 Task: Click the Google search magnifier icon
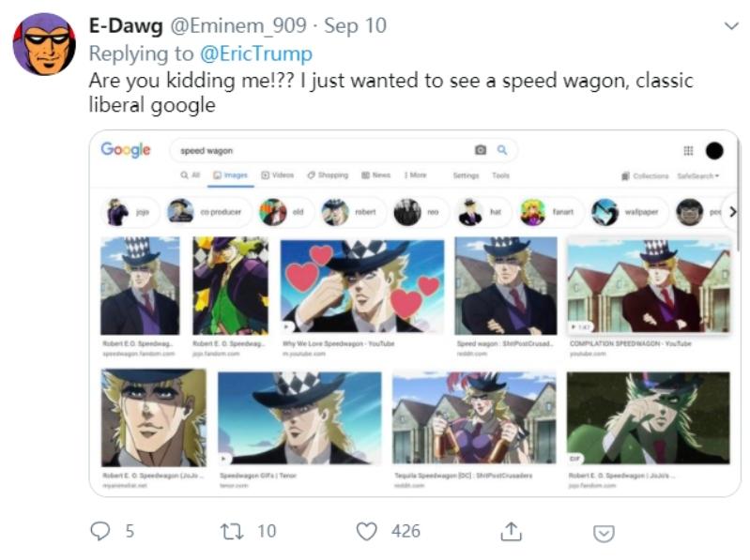click(x=502, y=150)
